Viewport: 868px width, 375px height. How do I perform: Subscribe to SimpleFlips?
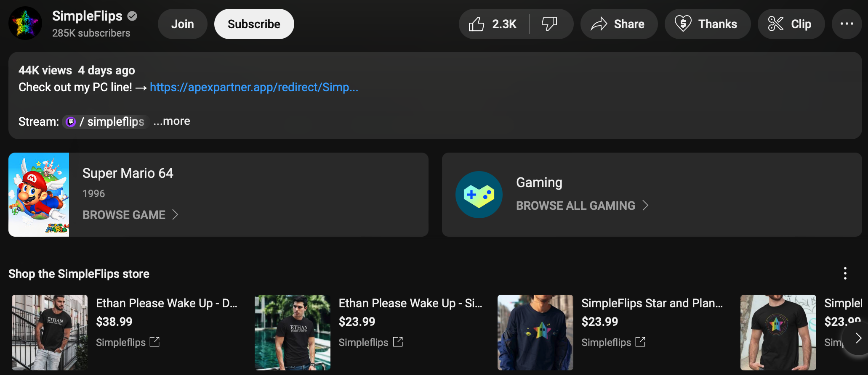(x=254, y=24)
